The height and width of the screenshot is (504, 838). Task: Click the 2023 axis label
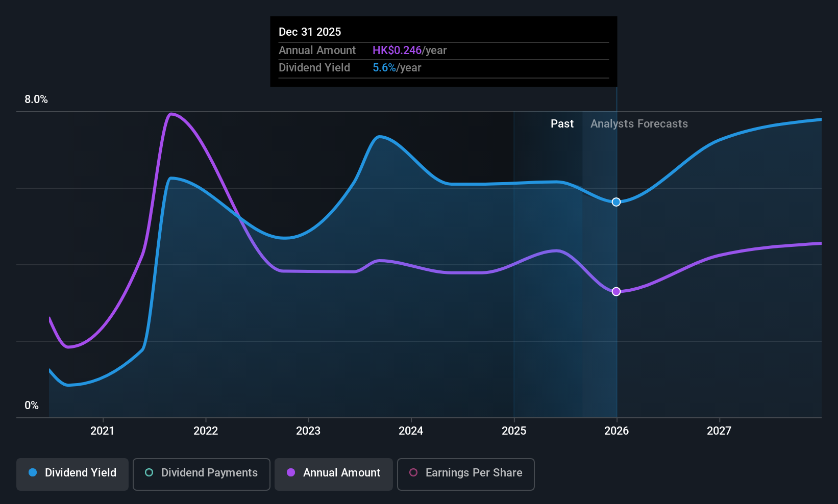tap(308, 431)
